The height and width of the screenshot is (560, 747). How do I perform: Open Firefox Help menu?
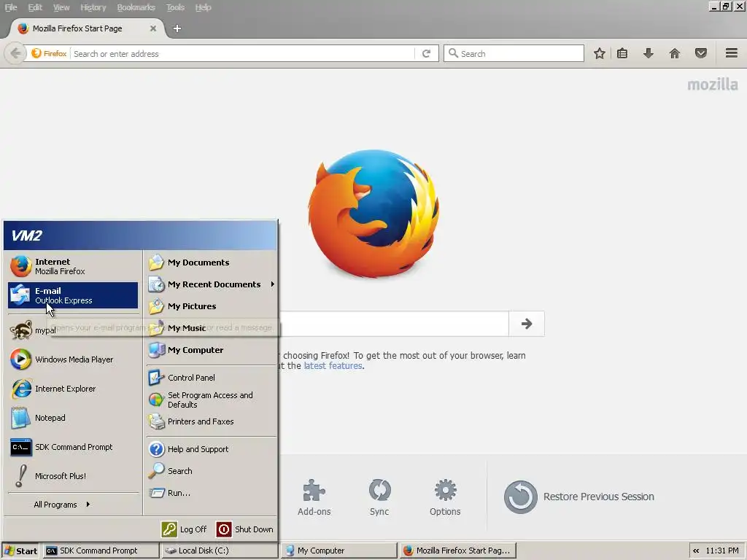(x=203, y=7)
